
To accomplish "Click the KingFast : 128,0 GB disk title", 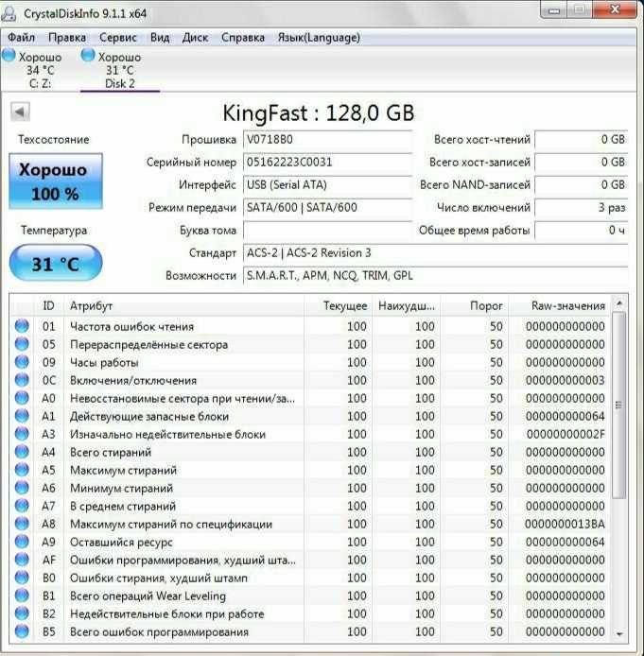I will (319, 113).
